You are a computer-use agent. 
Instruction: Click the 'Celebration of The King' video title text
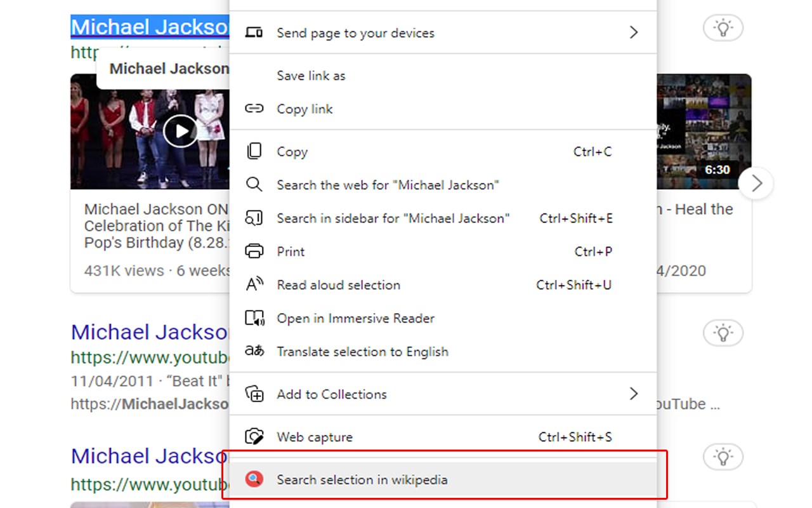pyautogui.click(x=156, y=226)
